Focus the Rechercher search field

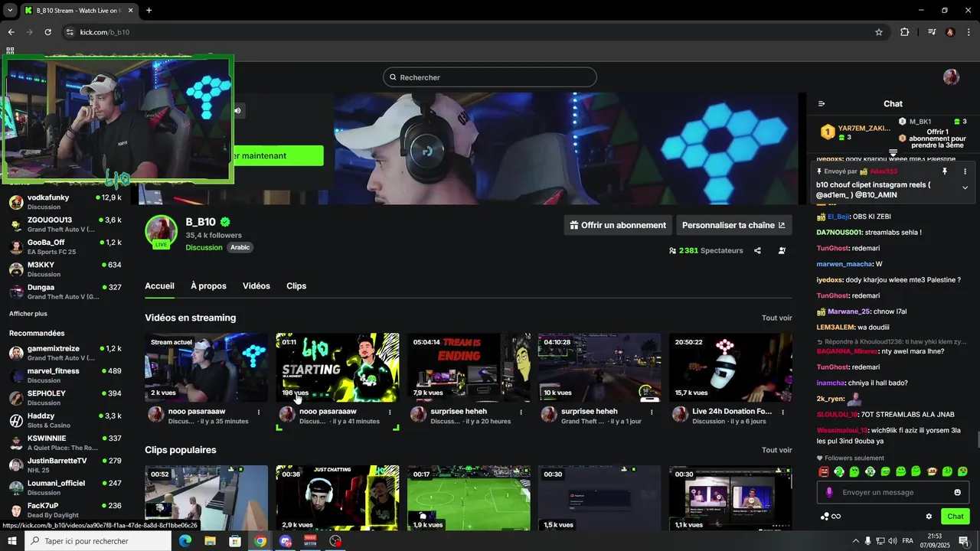point(490,77)
